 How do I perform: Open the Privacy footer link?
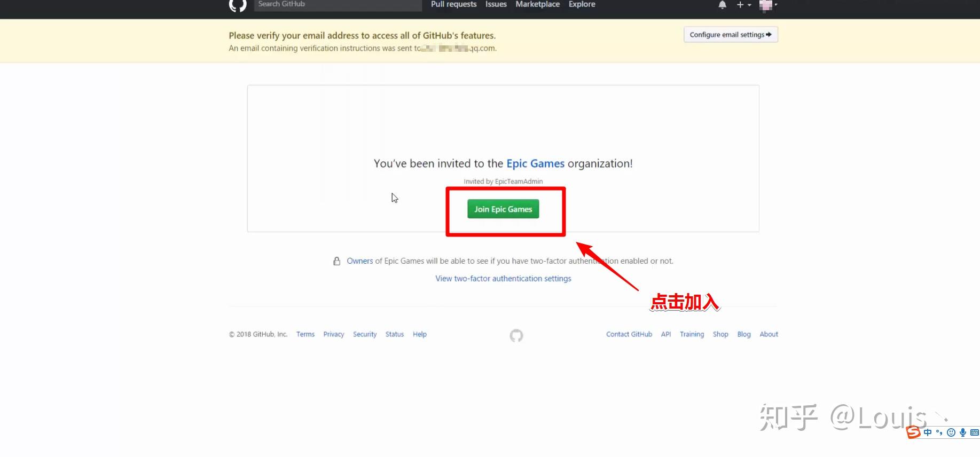tap(334, 334)
